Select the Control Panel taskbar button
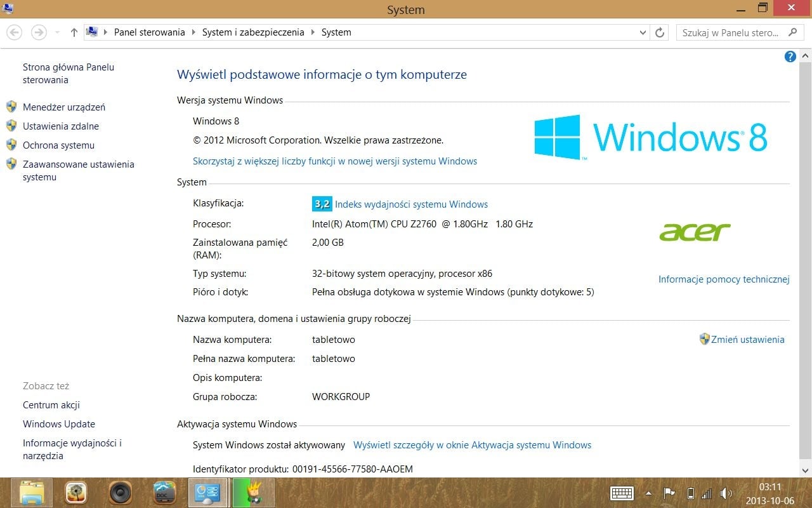The width and height of the screenshot is (812, 508). click(x=209, y=493)
